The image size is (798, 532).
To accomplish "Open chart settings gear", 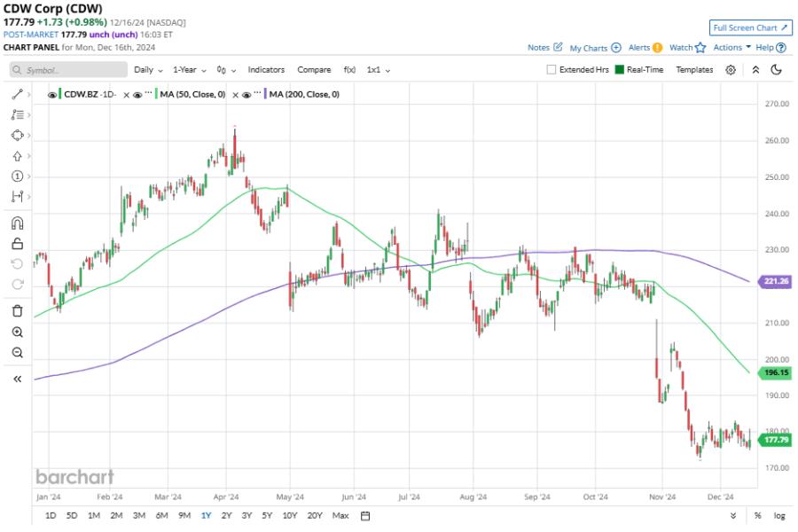I will [x=731, y=70].
